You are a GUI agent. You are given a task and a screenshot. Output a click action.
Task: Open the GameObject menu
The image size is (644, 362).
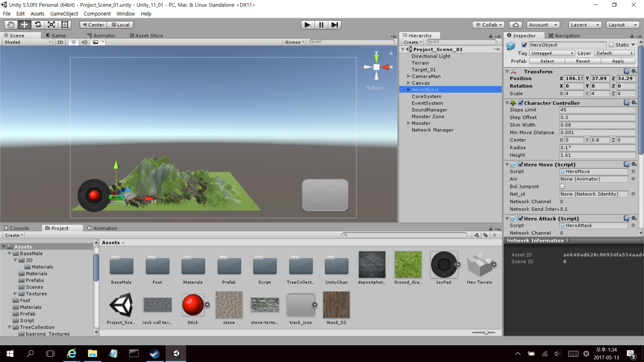[x=64, y=14]
